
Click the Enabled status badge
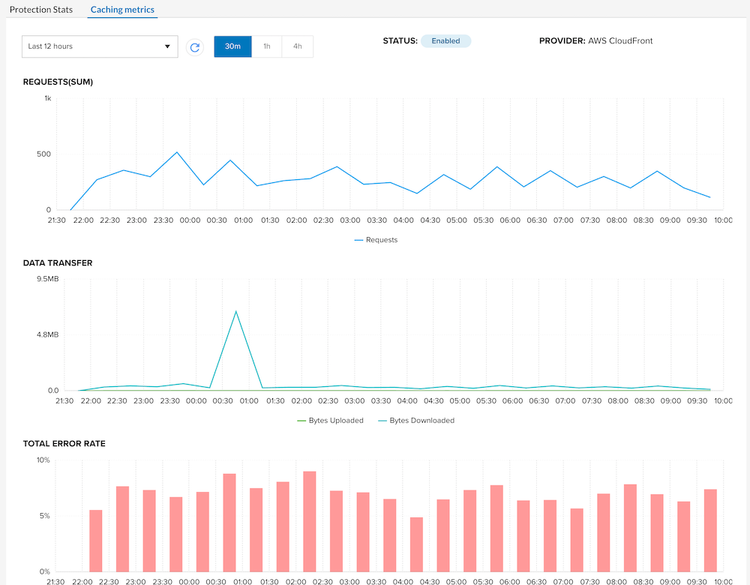(445, 41)
